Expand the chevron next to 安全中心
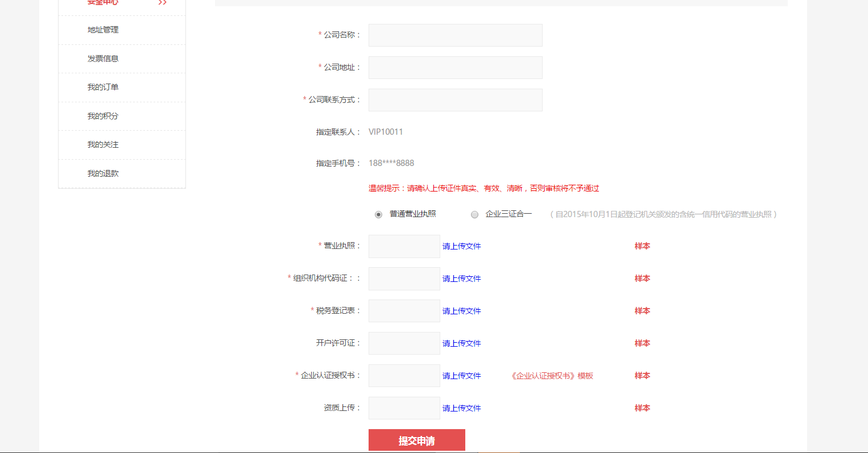The height and width of the screenshot is (453, 868). click(x=163, y=2)
